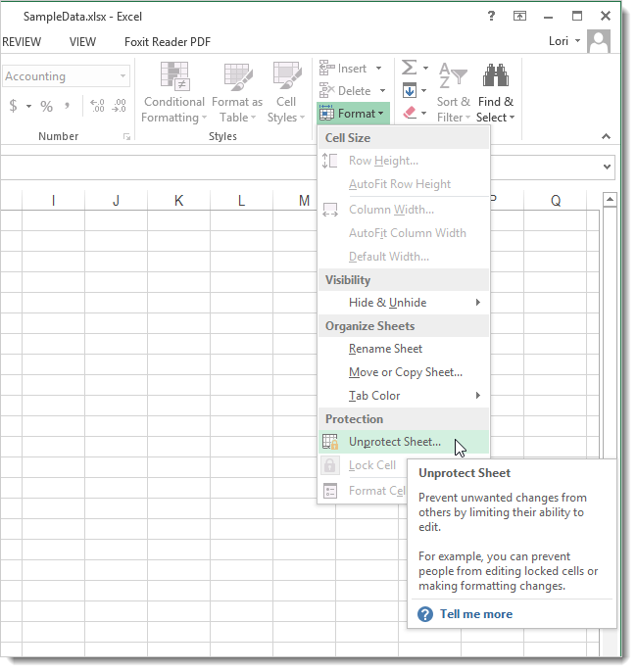Image resolution: width=637 pixels, height=672 pixels.
Task: Click Increase Decimal icon
Action: (x=97, y=106)
